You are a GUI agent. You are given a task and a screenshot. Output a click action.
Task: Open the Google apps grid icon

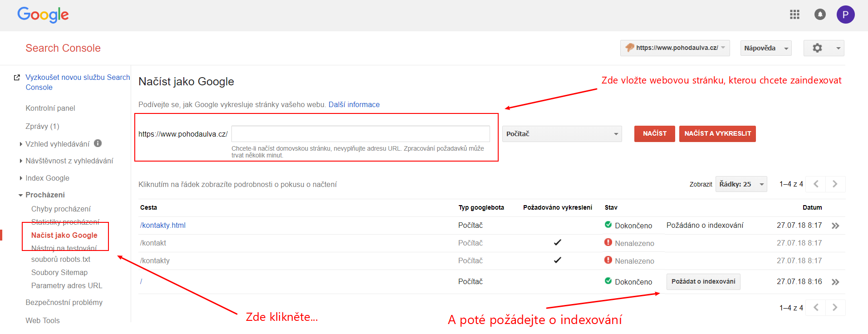coord(794,15)
